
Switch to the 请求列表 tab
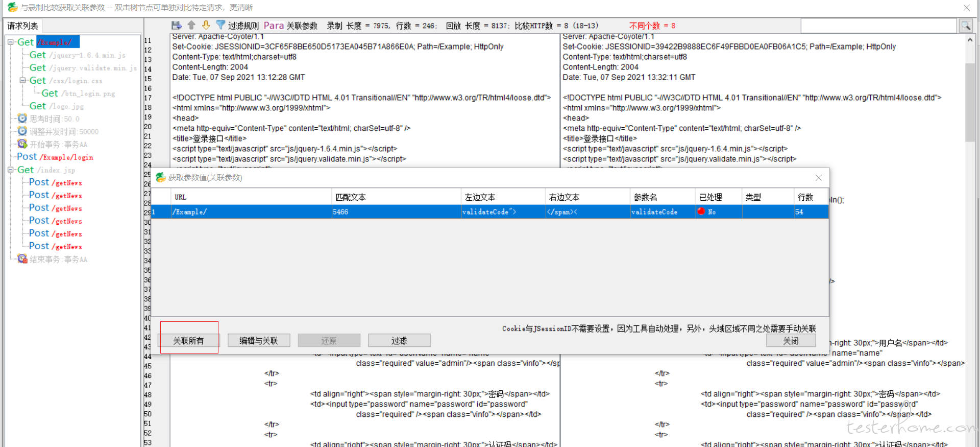click(x=22, y=26)
